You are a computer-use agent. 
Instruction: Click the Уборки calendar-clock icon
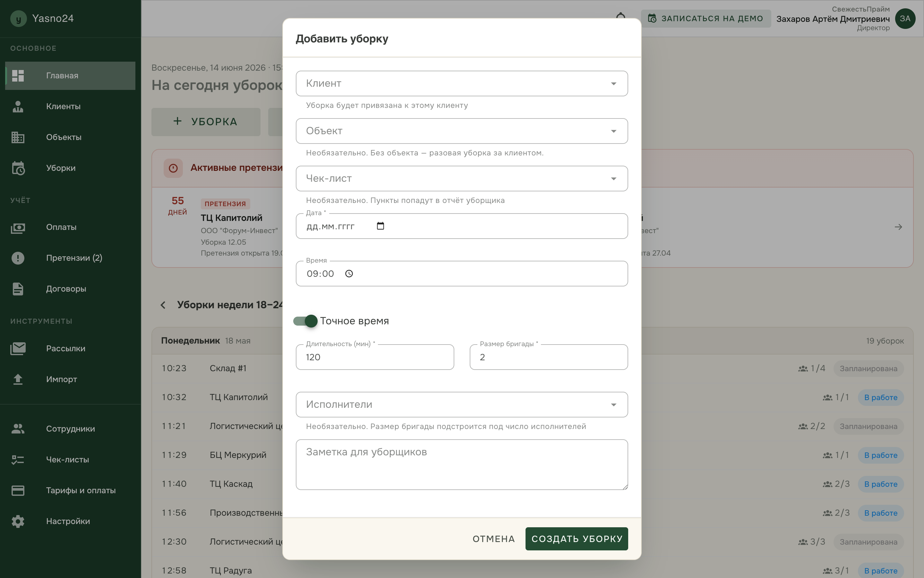(18, 168)
